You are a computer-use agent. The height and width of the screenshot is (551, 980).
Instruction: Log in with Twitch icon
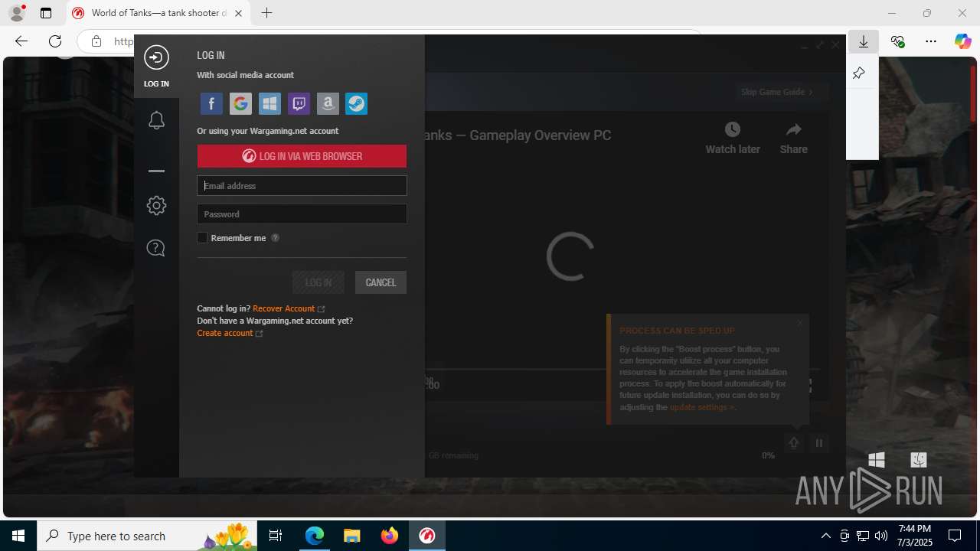[x=299, y=103]
